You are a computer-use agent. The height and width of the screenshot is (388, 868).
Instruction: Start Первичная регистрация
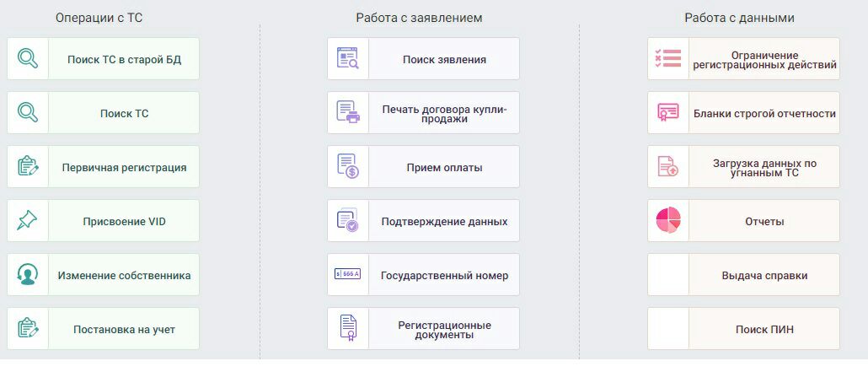103,166
